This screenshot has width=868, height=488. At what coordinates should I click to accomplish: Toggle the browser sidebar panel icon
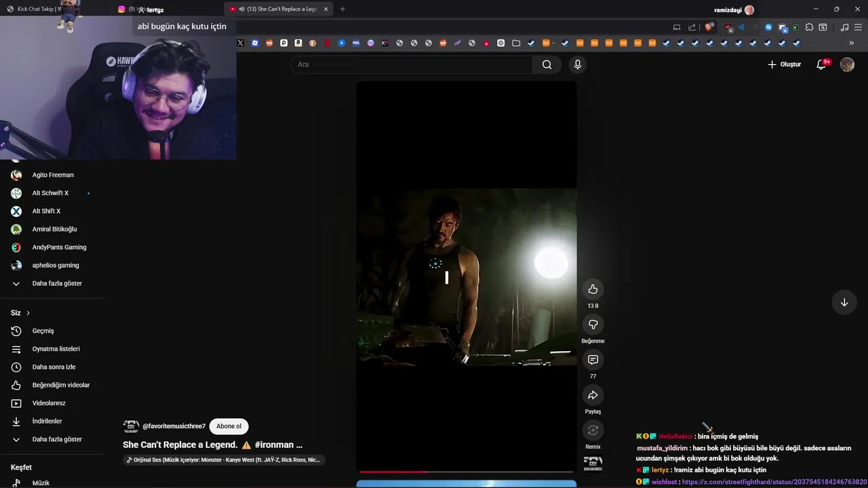[x=823, y=27]
